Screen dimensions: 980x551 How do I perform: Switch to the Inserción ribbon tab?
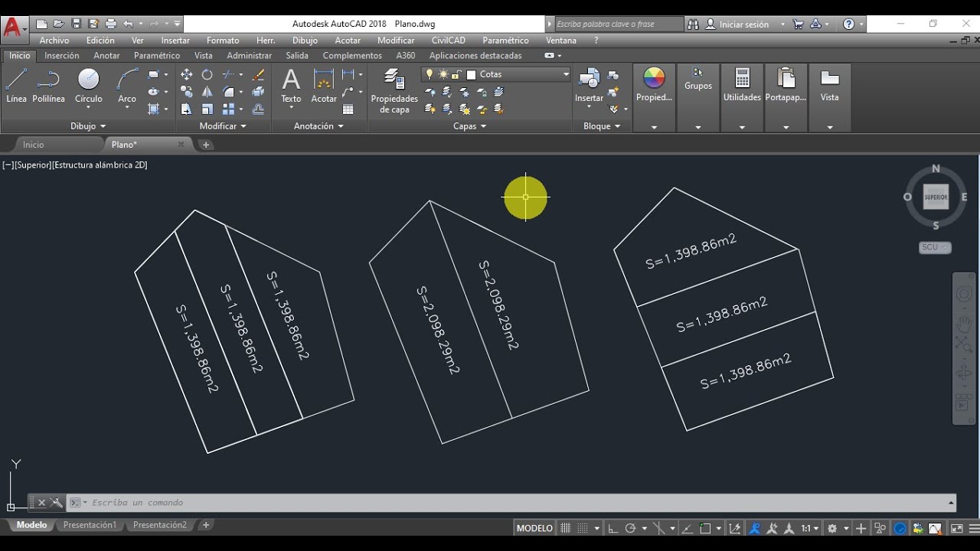62,56
